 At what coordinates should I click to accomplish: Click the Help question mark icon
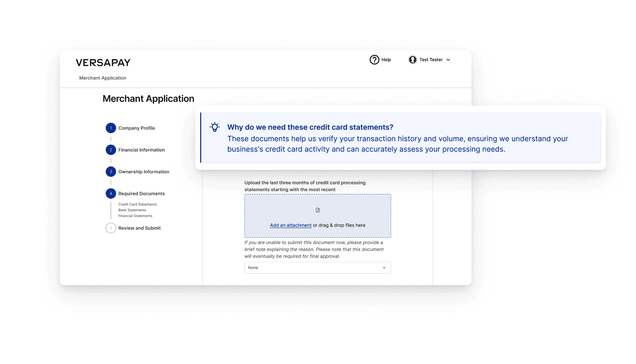coord(374,60)
